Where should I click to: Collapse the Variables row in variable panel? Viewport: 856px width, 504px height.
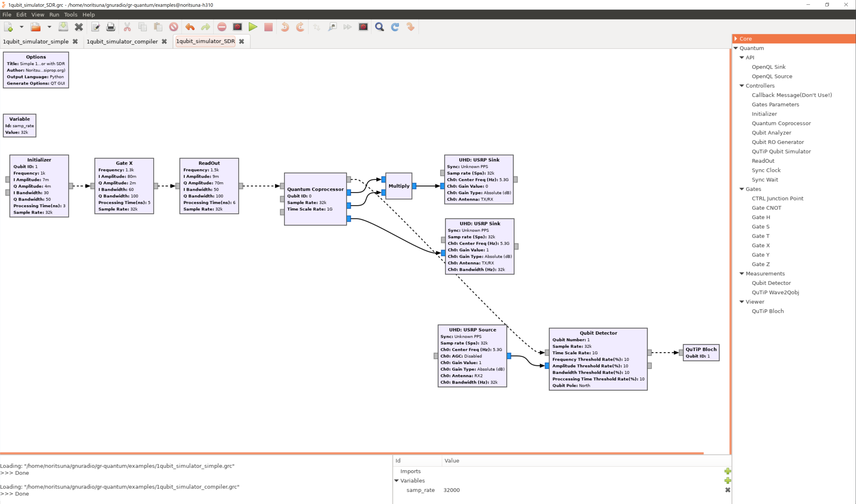(x=396, y=481)
